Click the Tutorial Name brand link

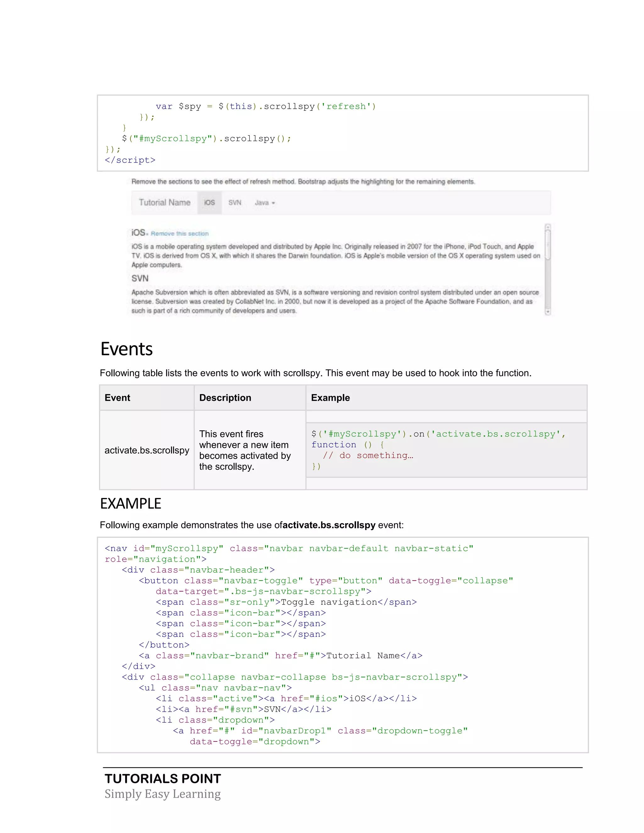(x=164, y=202)
